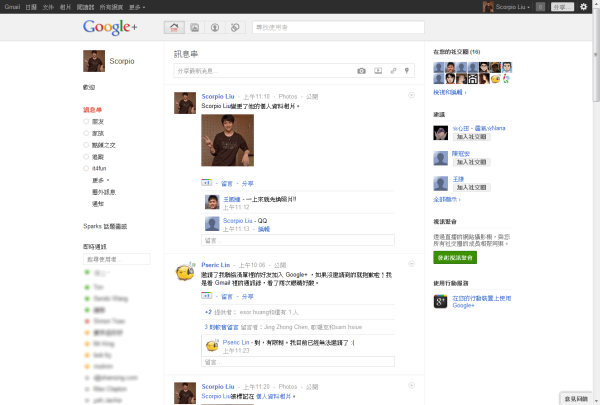Click +1 button on Pseric Lin's post
Image resolution: width=600 pixels, height=405 pixels.
pyautogui.click(x=207, y=296)
